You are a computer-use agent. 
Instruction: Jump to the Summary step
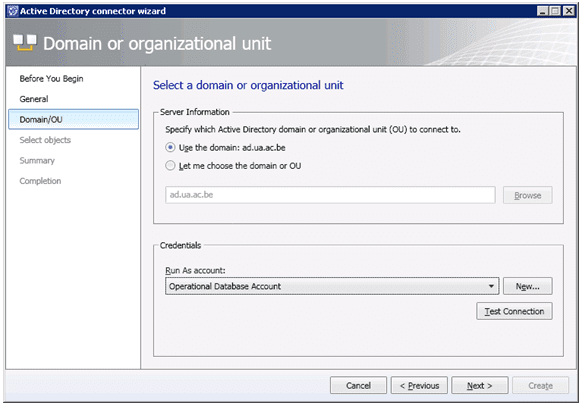click(x=37, y=161)
